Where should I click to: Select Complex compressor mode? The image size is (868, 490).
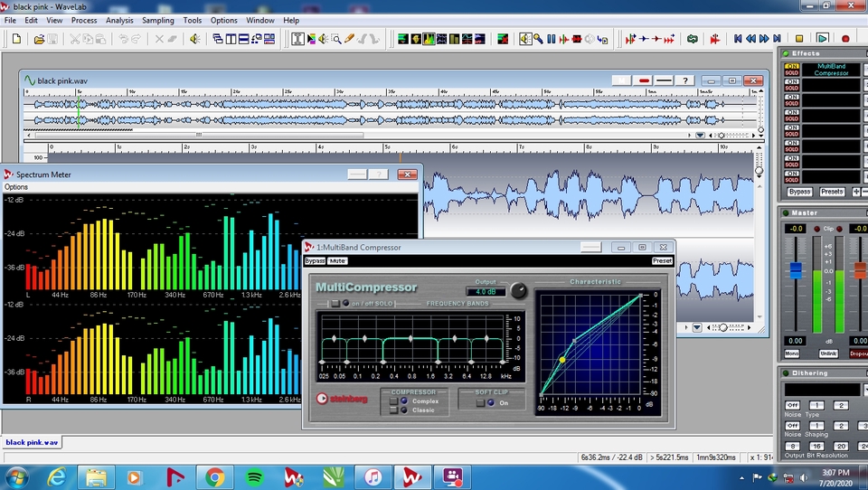click(394, 400)
